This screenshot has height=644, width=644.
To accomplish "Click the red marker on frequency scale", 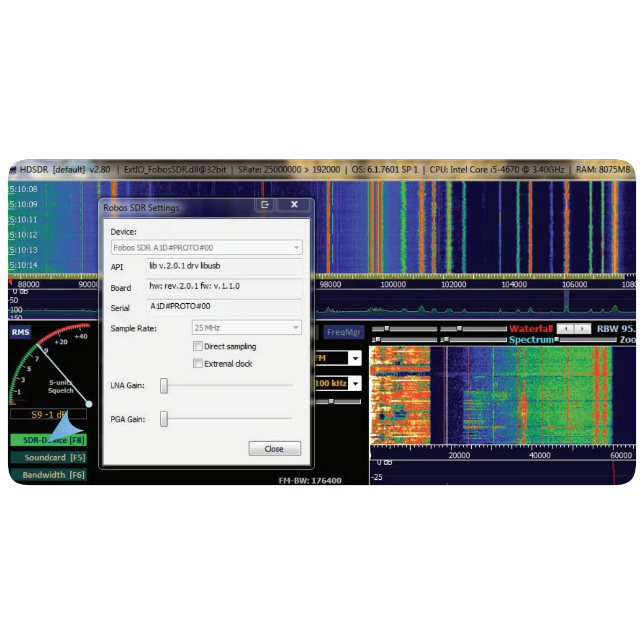I will [10, 282].
